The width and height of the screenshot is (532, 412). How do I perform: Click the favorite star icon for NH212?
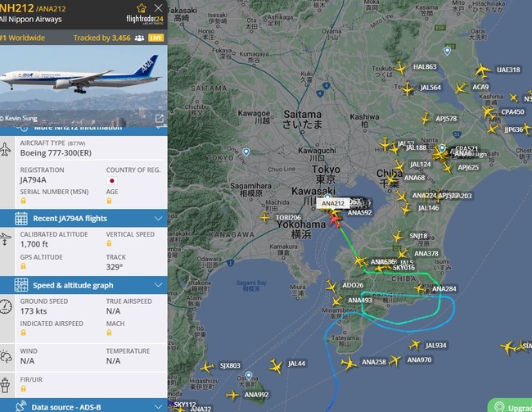(x=142, y=8)
